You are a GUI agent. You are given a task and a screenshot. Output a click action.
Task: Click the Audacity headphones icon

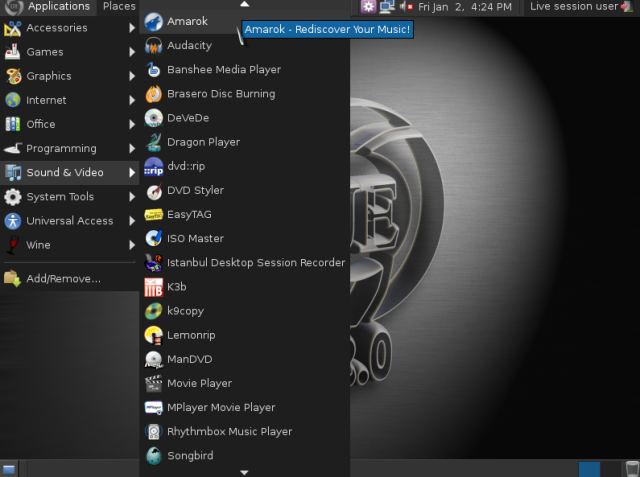tap(153, 46)
